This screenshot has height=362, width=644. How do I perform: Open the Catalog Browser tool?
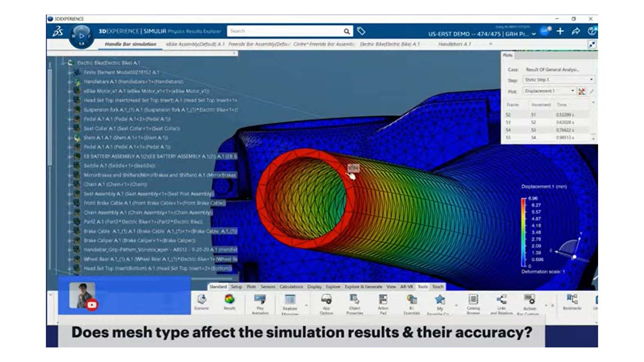coord(473,300)
